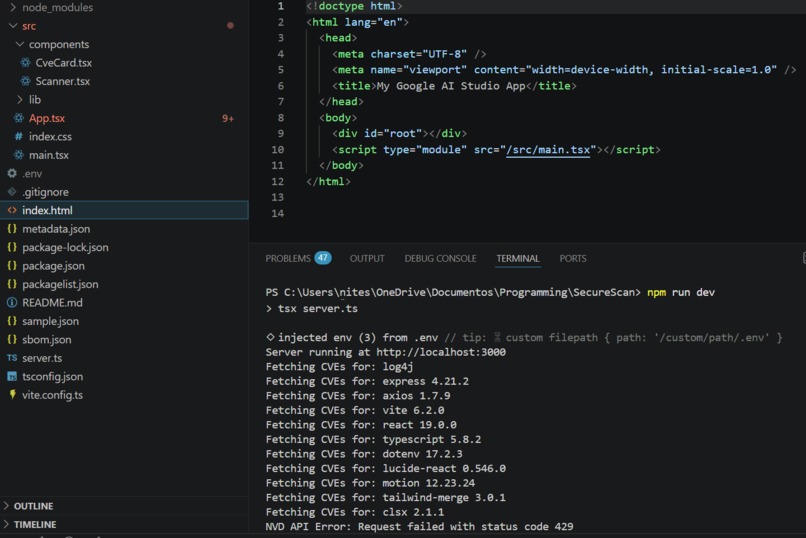Click the main.tsx React file icon
The width and height of the screenshot is (806, 538).
(x=19, y=155)
